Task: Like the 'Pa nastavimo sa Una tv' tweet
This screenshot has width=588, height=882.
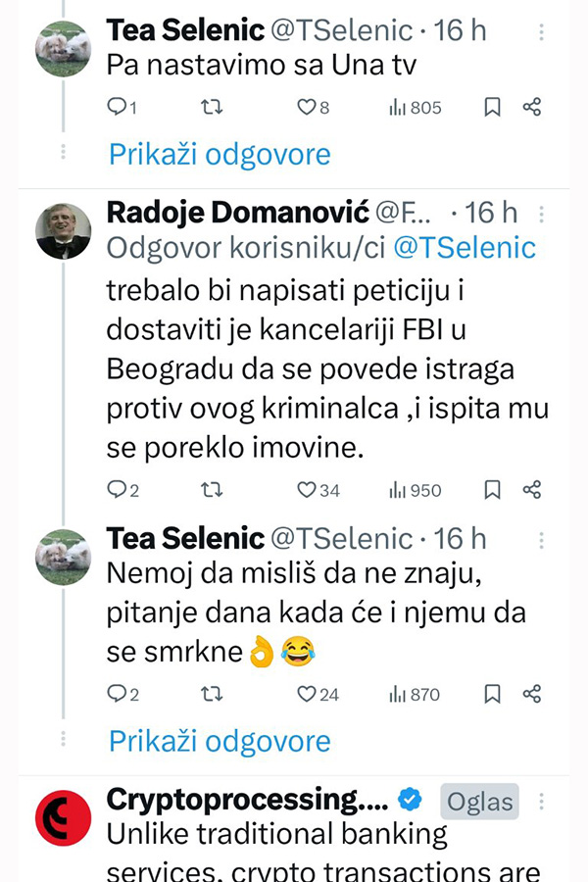Action: pos(307,108)
